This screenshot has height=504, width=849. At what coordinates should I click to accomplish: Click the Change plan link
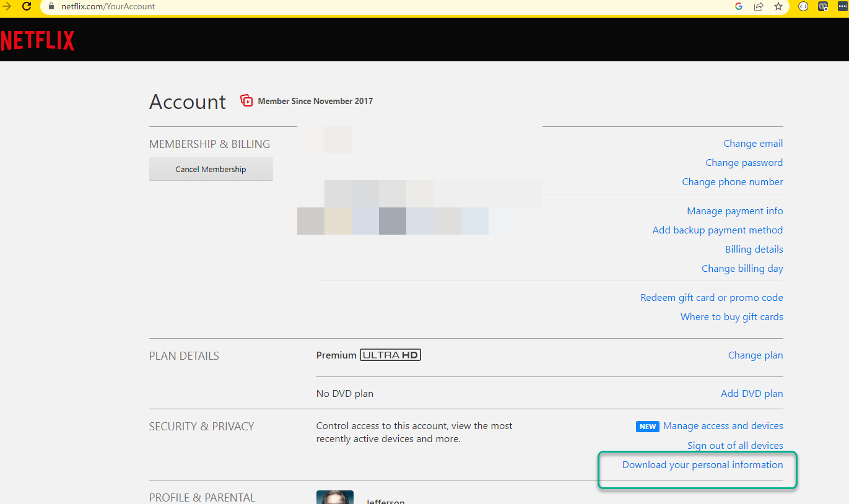(755, 355)
